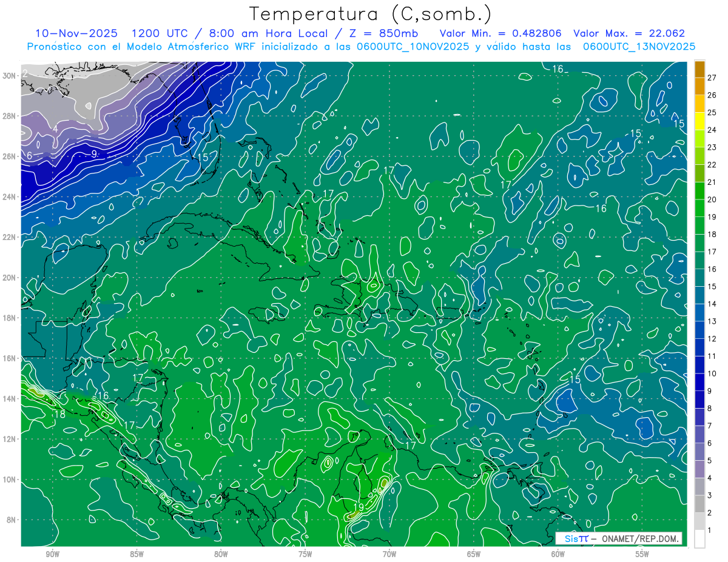Click the "24N" latitude axis label
This screenshot has width=728, height=562.
[9, 197]
